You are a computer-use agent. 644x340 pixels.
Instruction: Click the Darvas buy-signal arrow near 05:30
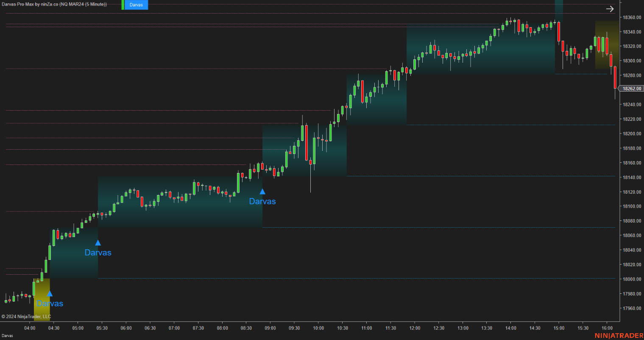pos(98,242)
